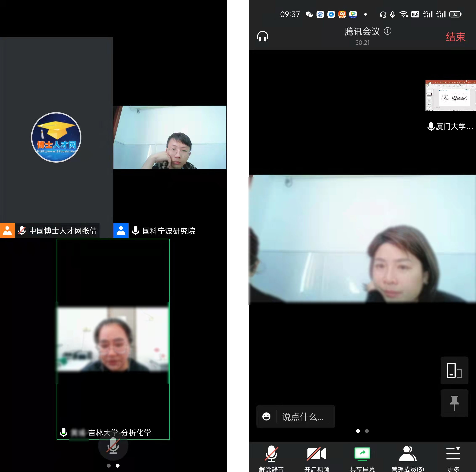Unmute microphone via 解除静音

pyautogui.click(x=271, y=459)
